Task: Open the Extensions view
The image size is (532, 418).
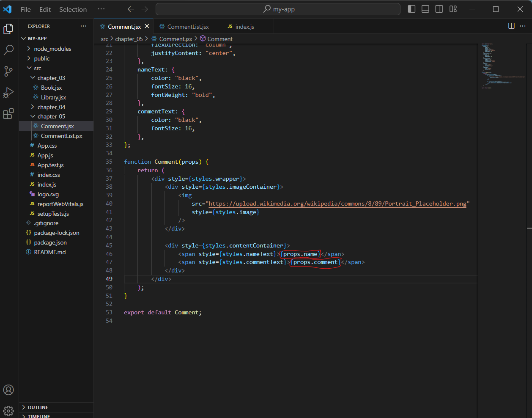Action: point(8,114)
